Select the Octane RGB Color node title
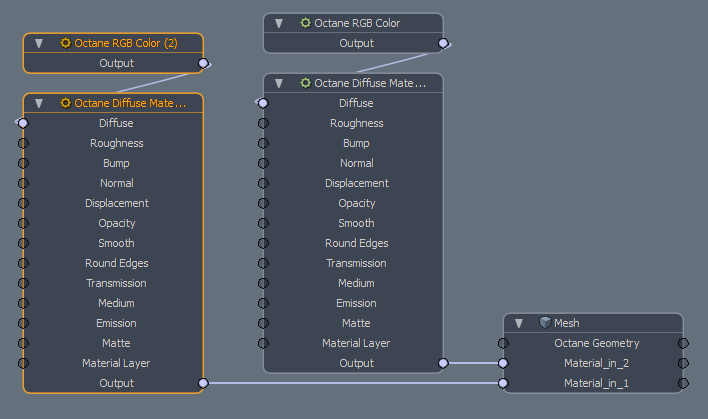This screenshot has width=708, height=419. pos(357,23)
